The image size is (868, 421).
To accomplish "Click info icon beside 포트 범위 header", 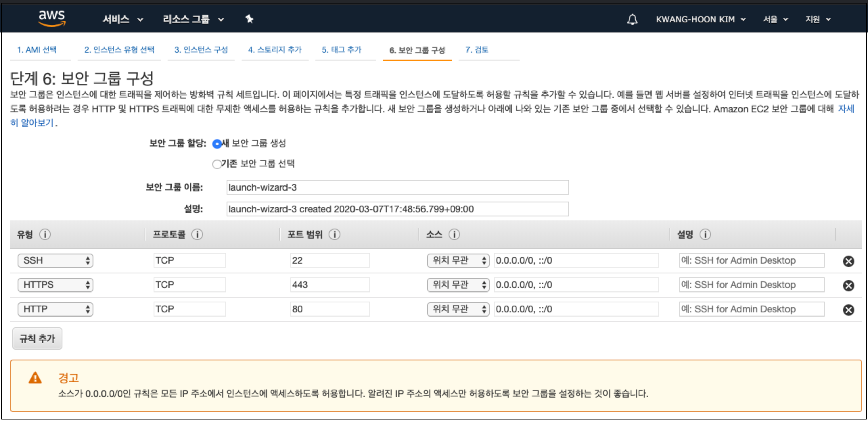I will click(x=334, y=234).
